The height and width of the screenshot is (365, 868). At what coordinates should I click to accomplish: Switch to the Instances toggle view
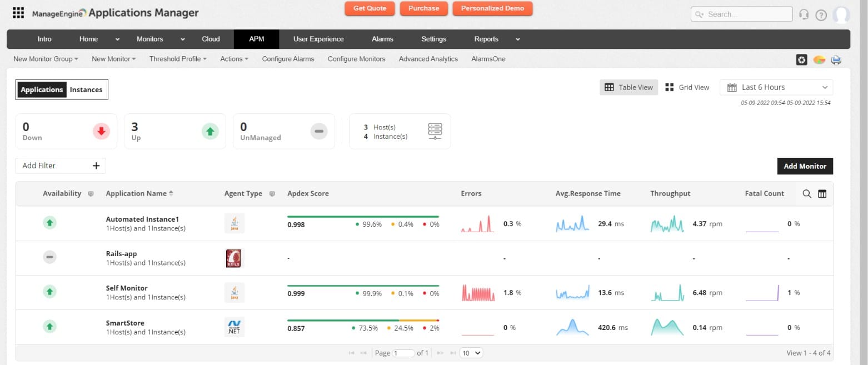[86, 89]
